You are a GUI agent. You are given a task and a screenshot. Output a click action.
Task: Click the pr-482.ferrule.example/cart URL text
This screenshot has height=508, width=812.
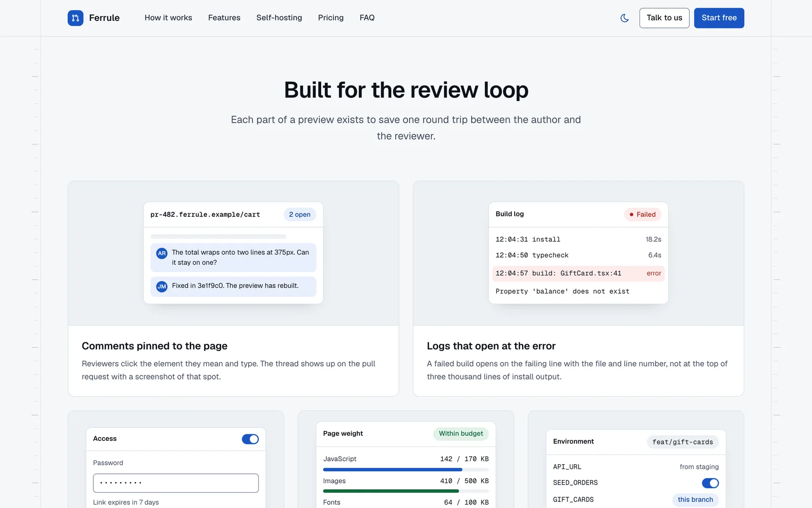(x=206, y=214)
